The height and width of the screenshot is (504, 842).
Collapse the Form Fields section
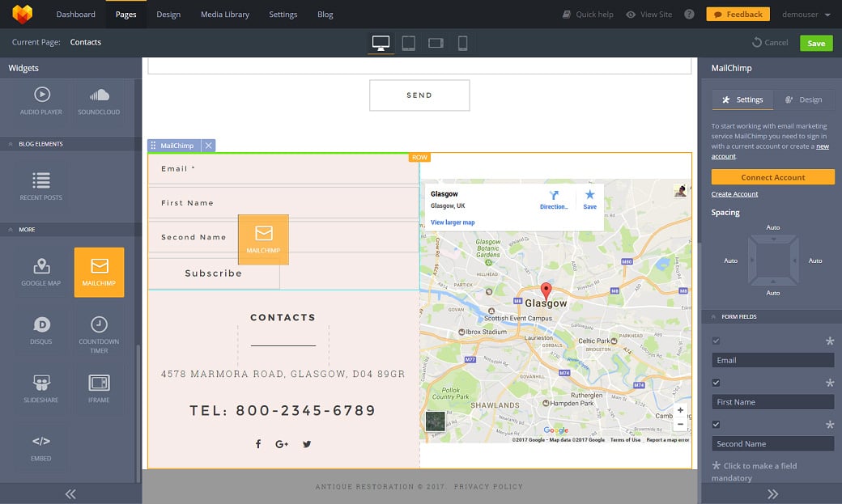(713, 316)
